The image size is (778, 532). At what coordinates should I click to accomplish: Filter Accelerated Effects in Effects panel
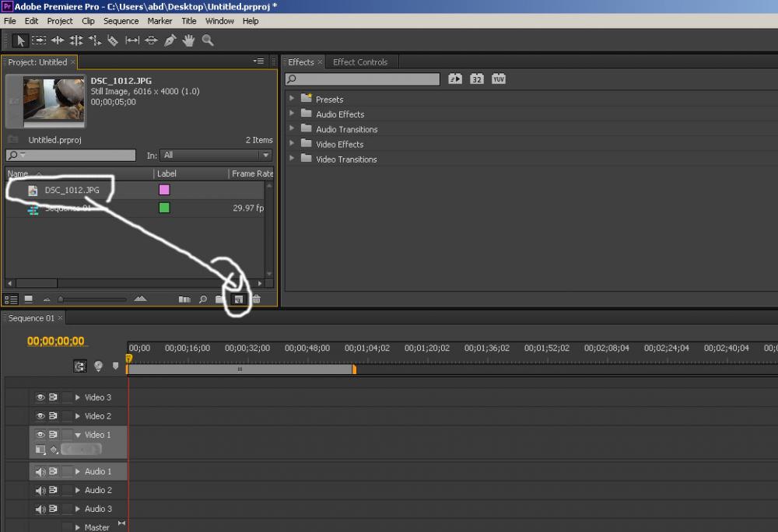(x=455, y=79)
